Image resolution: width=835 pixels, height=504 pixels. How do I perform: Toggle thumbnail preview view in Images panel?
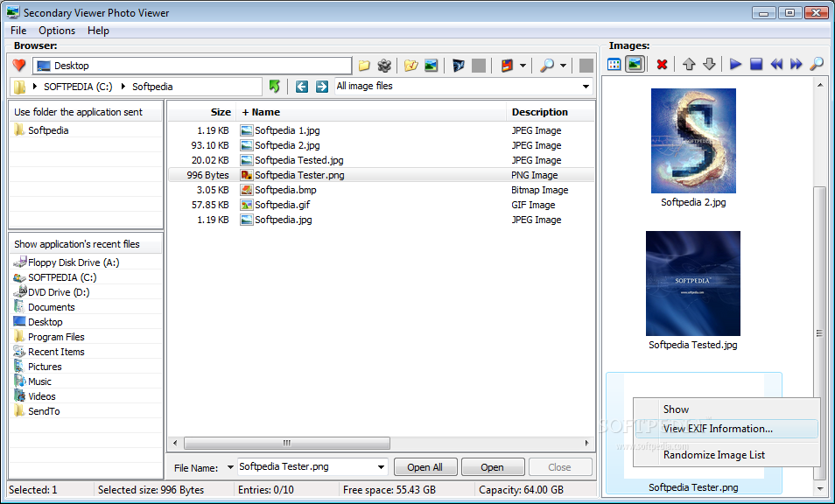pyautogui.click(x=635, y=65)
